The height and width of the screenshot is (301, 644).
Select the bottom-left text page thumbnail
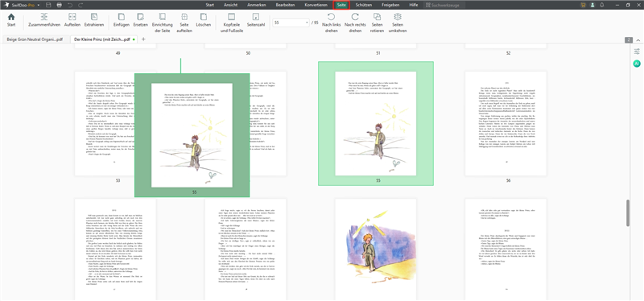tap(115, 249)
